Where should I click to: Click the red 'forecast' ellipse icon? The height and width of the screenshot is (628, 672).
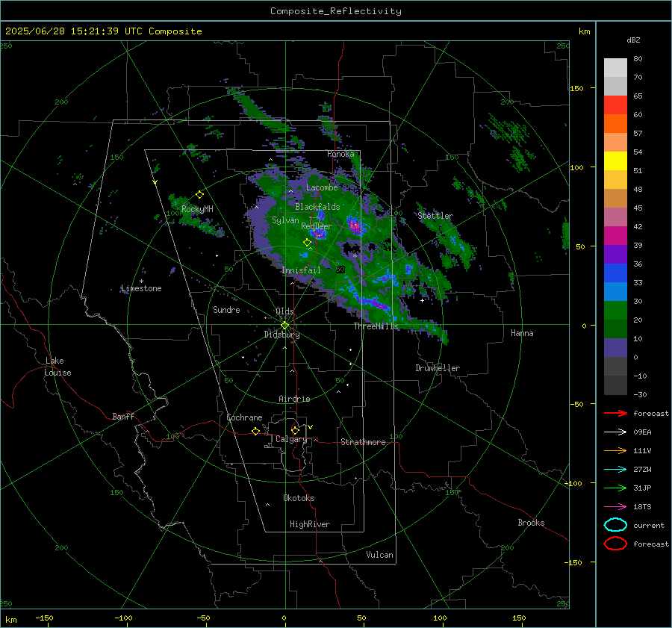(615, 544)
